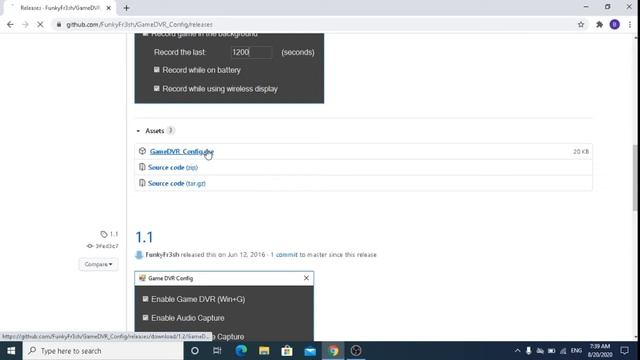Viewport: 640px width, 360px height.
Task: Download GameDVR_Config.exe
Action: (182, 151)
